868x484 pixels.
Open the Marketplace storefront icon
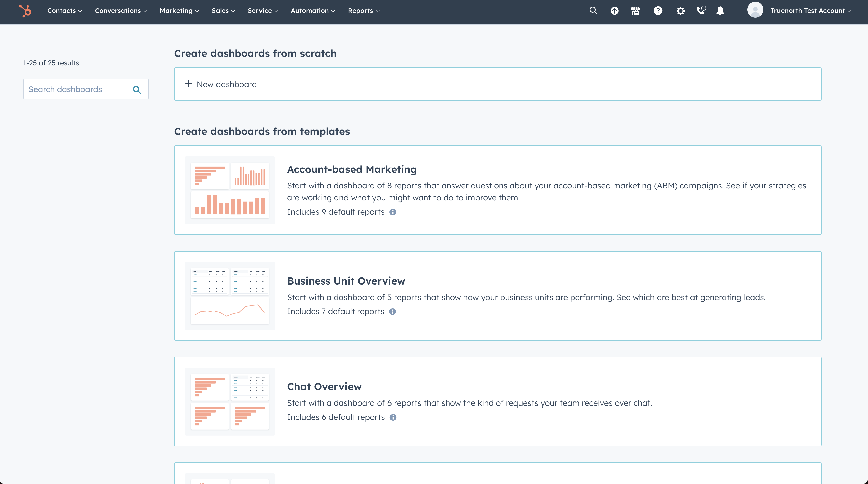[635, 11]
